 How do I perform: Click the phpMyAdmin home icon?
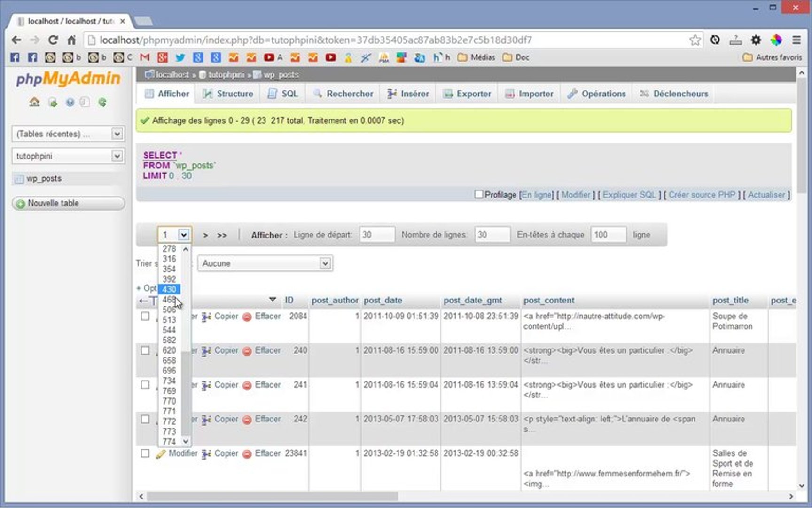pos(34,102)
